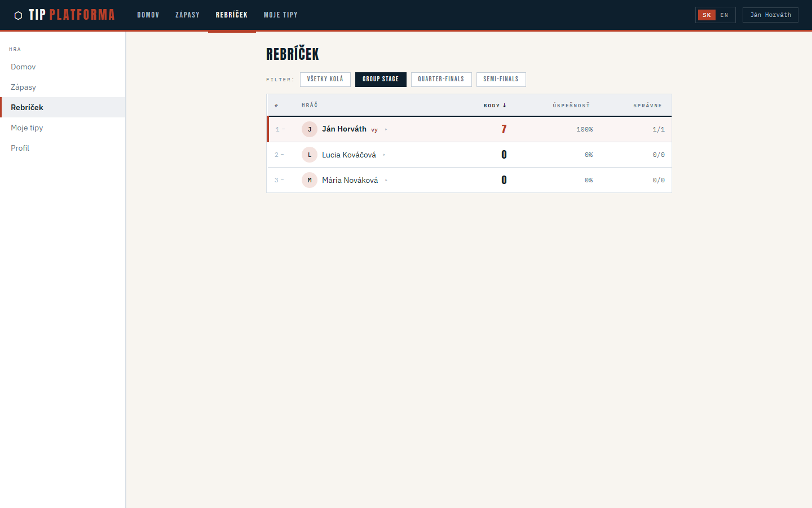
Task: Switch language to EN
Action: (725, 15)
